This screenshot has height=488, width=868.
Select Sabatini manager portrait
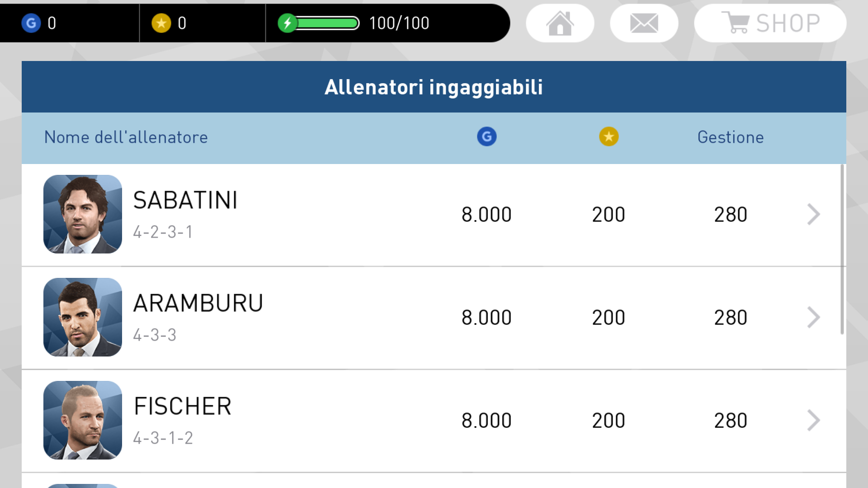click(83, 214)
